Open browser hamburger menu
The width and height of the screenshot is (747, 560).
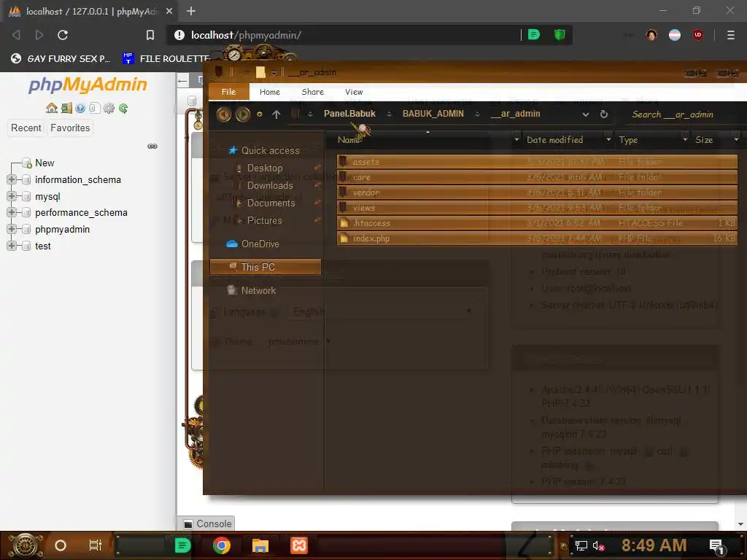click(731, 35)
